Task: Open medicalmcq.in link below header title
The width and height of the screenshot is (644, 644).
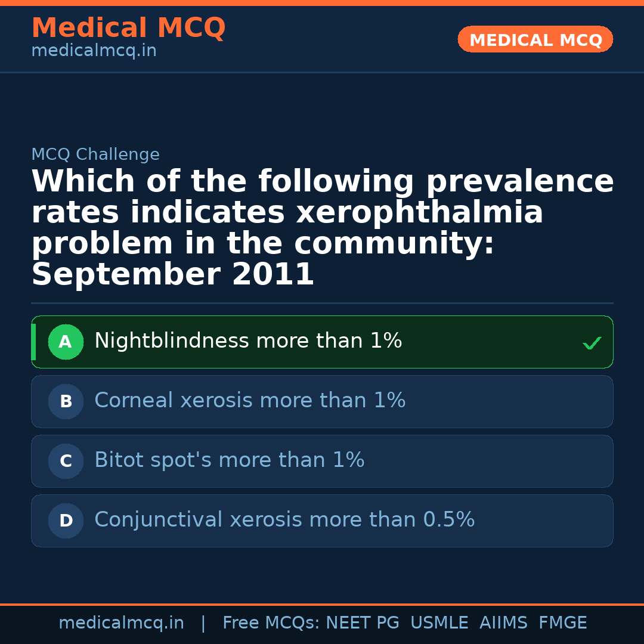Action: (94, 51)
